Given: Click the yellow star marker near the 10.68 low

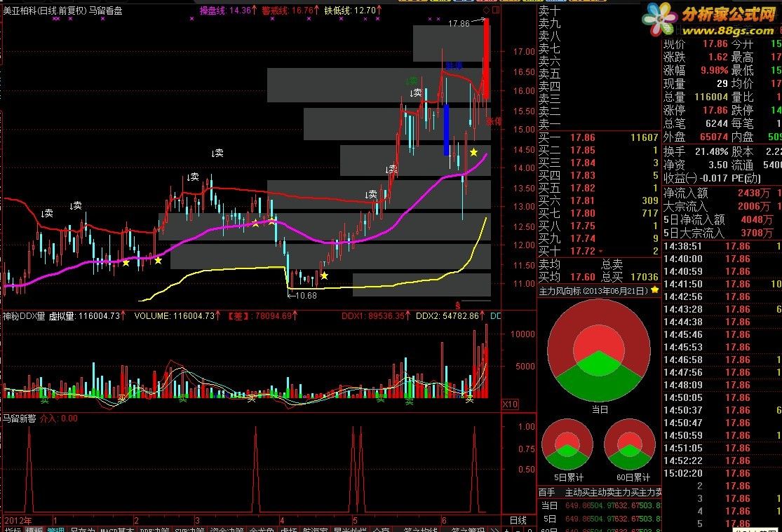Looking at the screenshot, I should pos(324,275).
